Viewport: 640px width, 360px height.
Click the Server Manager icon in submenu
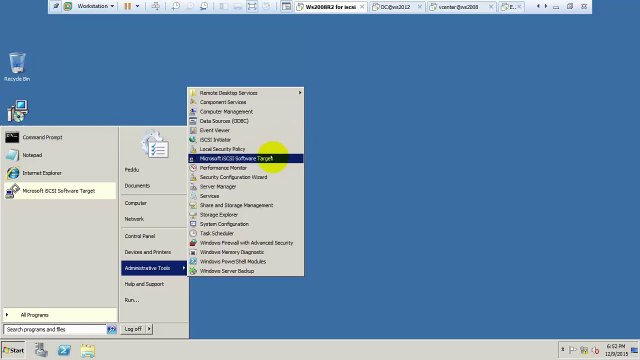point(193,187)
